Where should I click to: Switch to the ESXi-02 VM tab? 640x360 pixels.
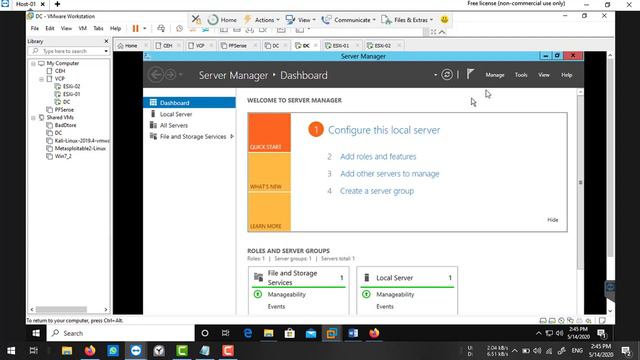(x=382, y=46)
